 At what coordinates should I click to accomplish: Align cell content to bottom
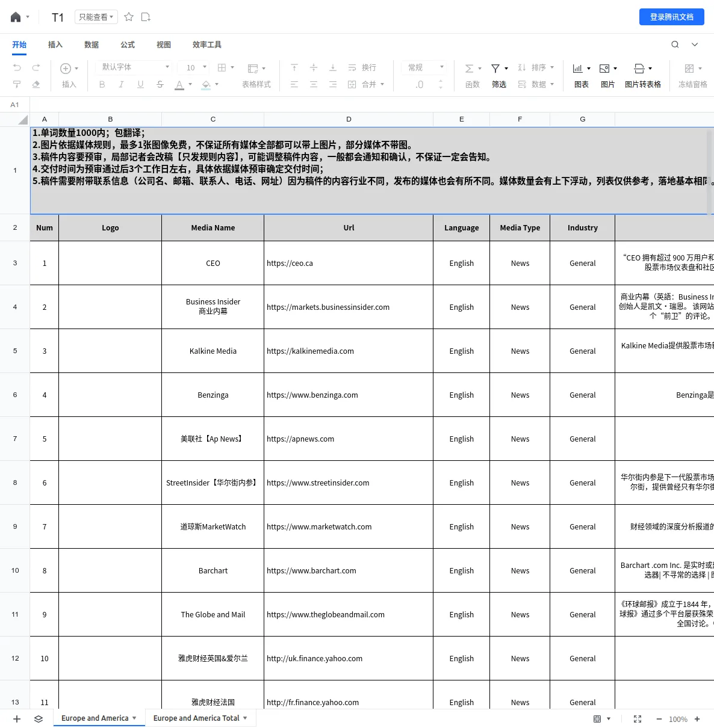point(333,67)
